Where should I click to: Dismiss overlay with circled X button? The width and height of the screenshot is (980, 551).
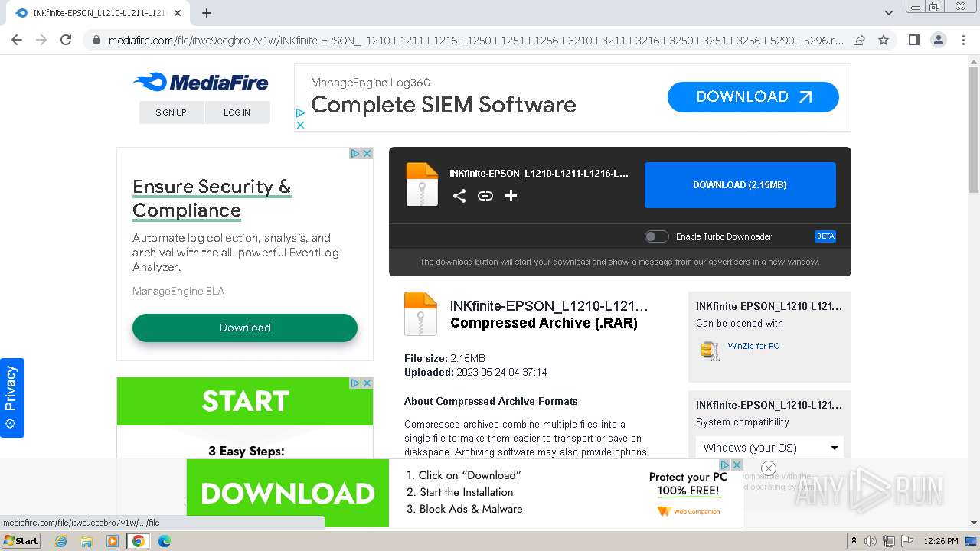point(769,468)
